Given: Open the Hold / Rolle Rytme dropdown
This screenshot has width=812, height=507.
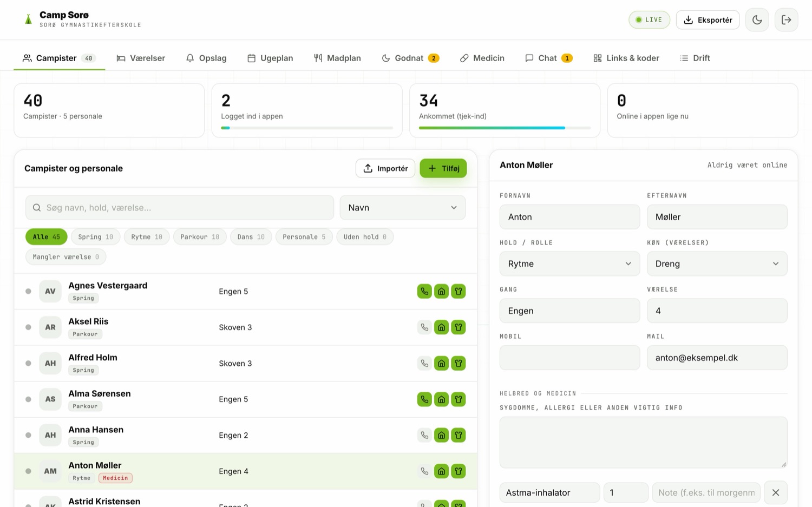Looking at the screenshot, I should pyautogui.click(x=569, y=264).
